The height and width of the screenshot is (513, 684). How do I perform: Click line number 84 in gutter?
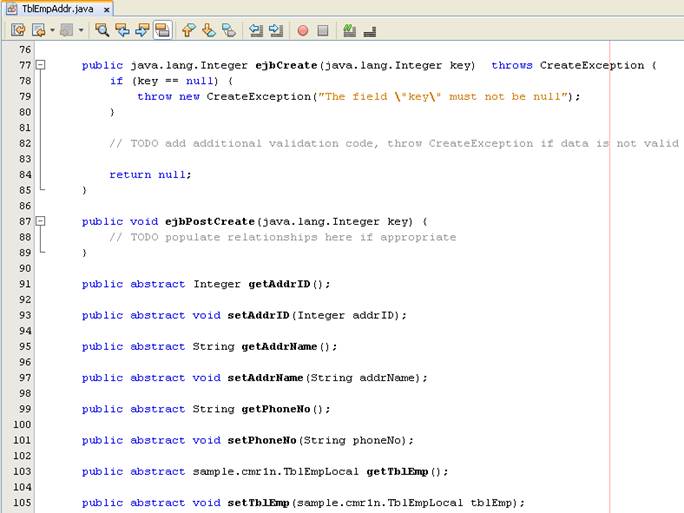(25, 175)
